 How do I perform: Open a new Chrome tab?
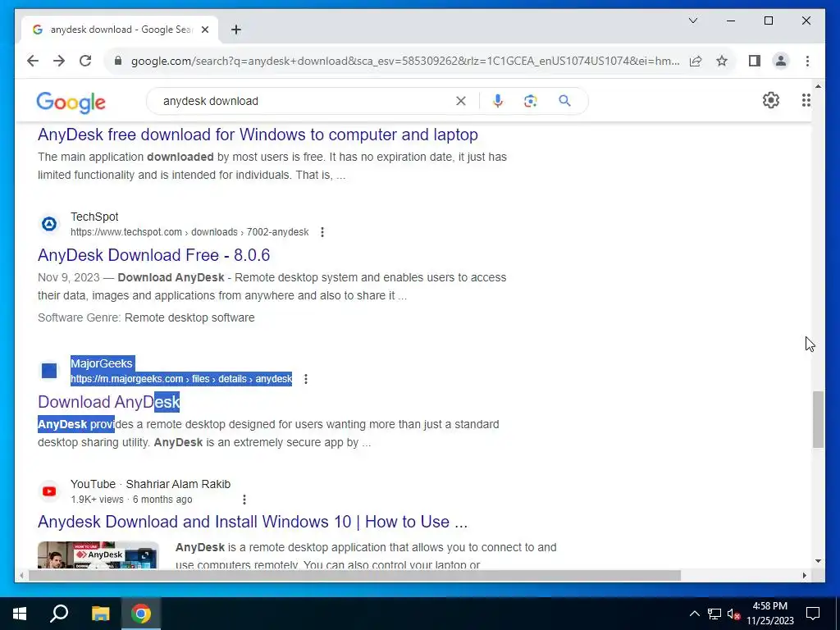(236, 30)
